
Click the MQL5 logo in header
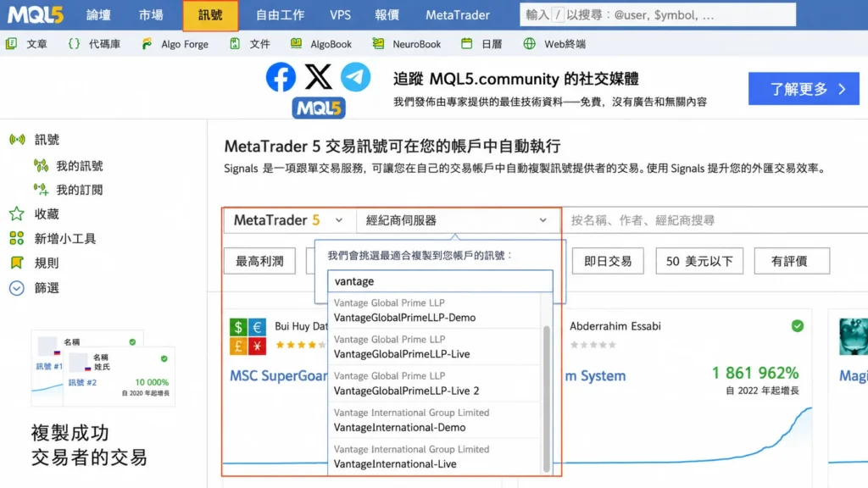[36, 15]
